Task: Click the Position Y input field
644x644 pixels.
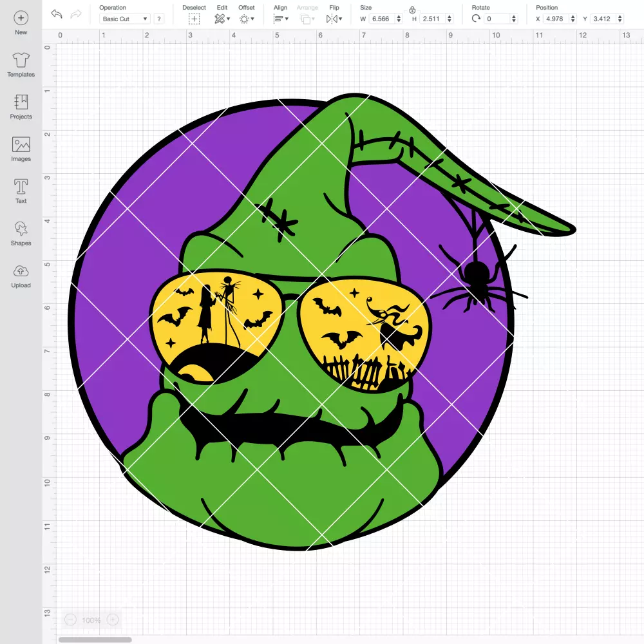Action: tap(603, 19)
